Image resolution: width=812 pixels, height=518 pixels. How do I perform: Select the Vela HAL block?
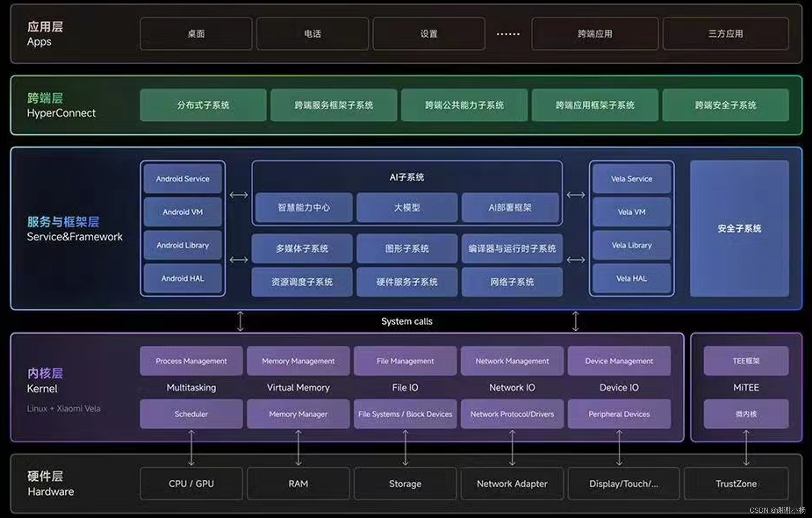631,278
